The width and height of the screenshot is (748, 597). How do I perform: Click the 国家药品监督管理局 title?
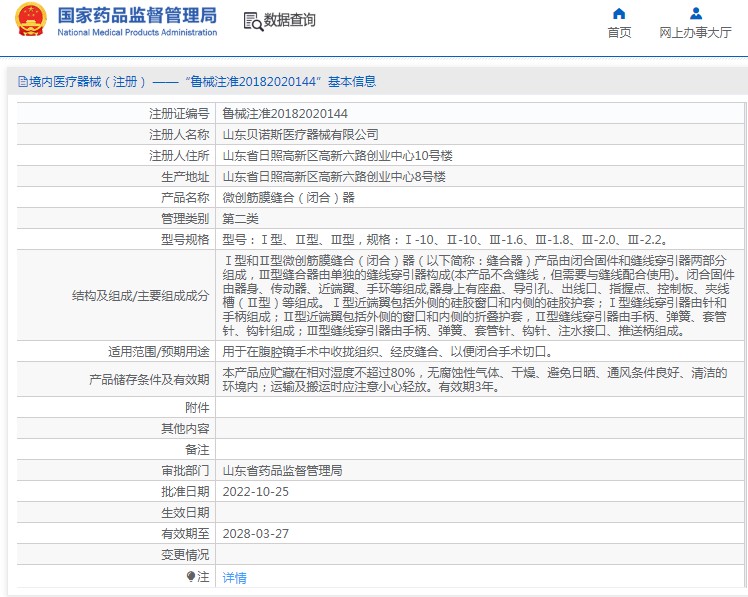[x=137, y=15]
